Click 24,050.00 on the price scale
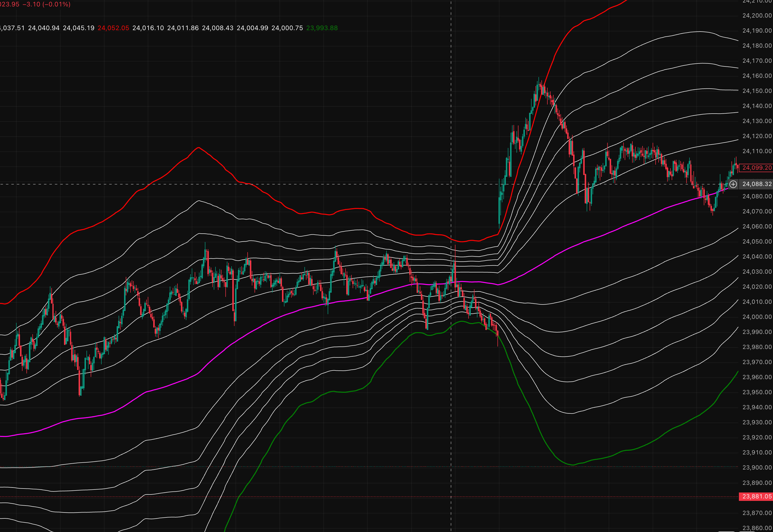The width and height of the screenshot is (773, 532). [x=757, y=241]
